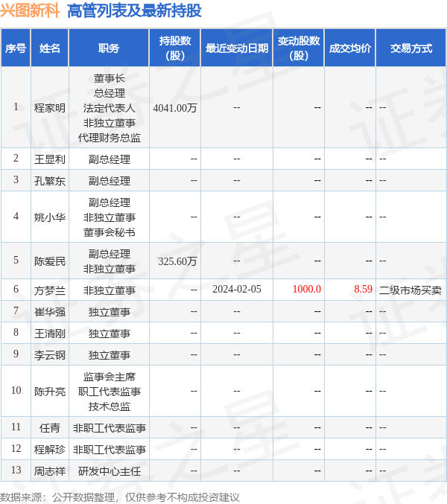Click the red 1000.0 share change value
This screenshot has width=447, height=504.
(x=307, y=290)
